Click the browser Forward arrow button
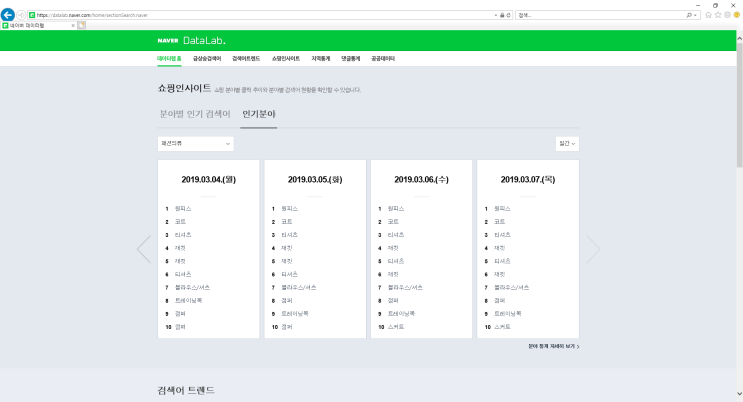 coord(21,15)
